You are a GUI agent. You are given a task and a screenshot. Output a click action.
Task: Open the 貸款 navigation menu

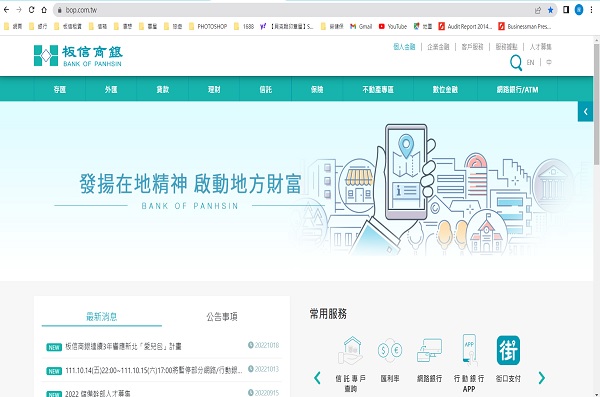pyautogui.click(x=163, y=89)
